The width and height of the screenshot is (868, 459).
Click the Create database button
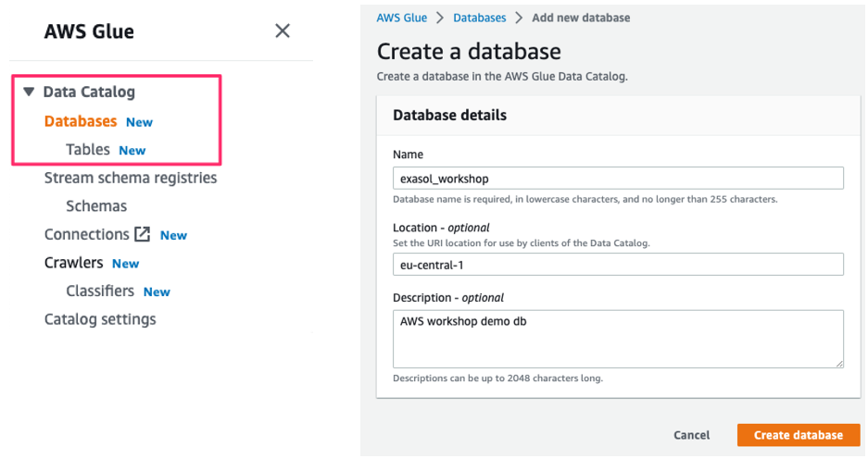tap(799, 435)
